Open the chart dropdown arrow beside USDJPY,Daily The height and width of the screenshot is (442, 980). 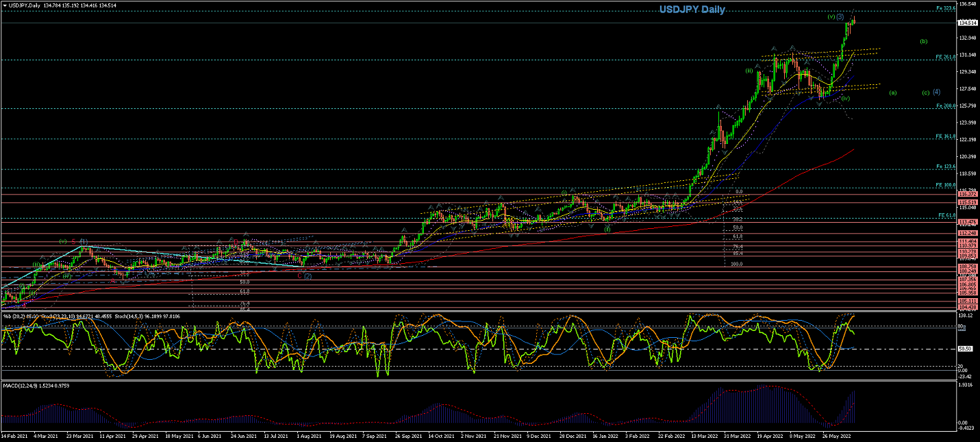point(4,5)
